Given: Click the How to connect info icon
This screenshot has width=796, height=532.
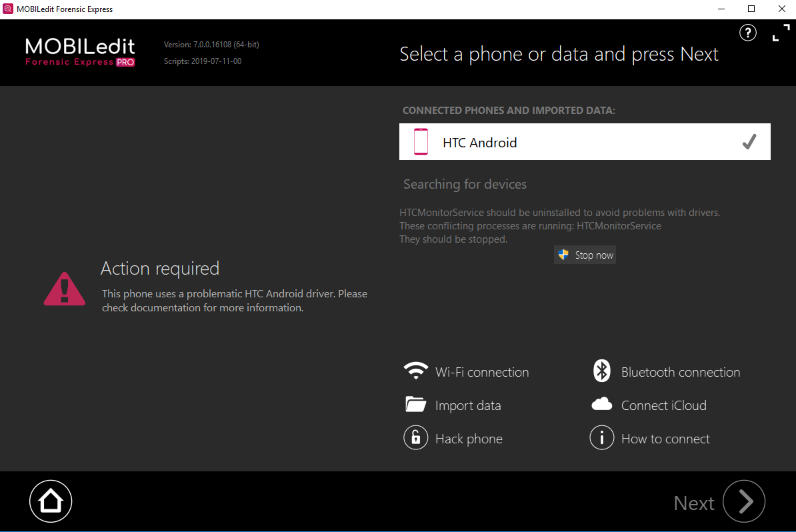Looking at the screenshot, I should 601,438.
